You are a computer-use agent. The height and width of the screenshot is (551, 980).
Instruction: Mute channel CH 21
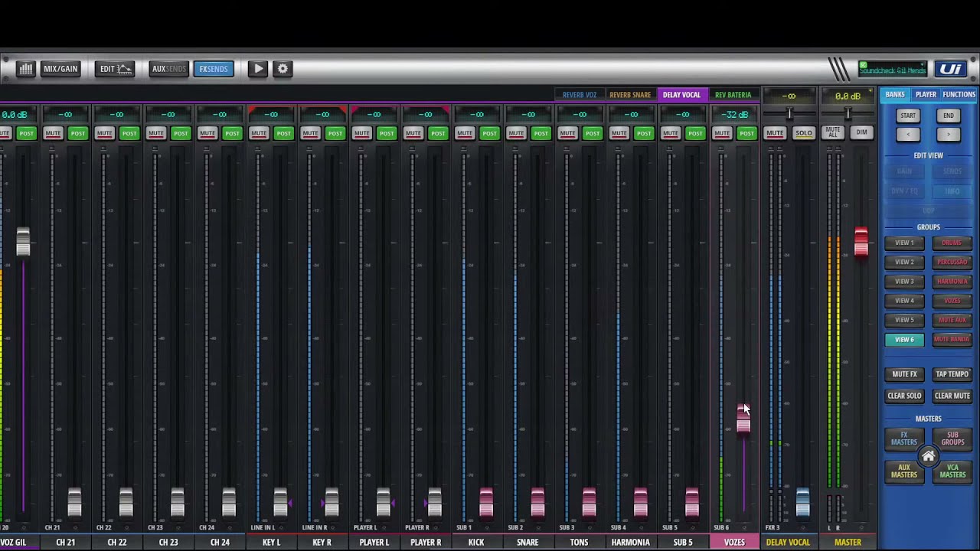pyautogui.click(x=53, y=133)
